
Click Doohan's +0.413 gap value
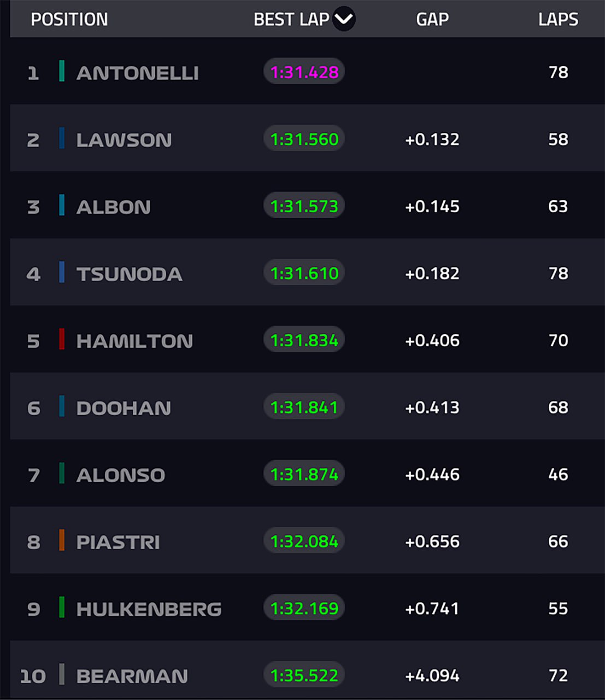432,407
